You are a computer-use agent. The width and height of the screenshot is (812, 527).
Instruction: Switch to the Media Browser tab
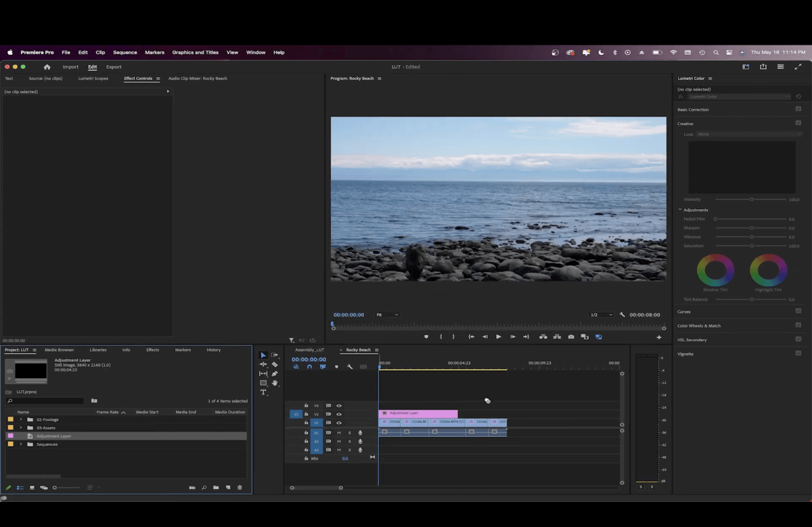pos(60,350)
